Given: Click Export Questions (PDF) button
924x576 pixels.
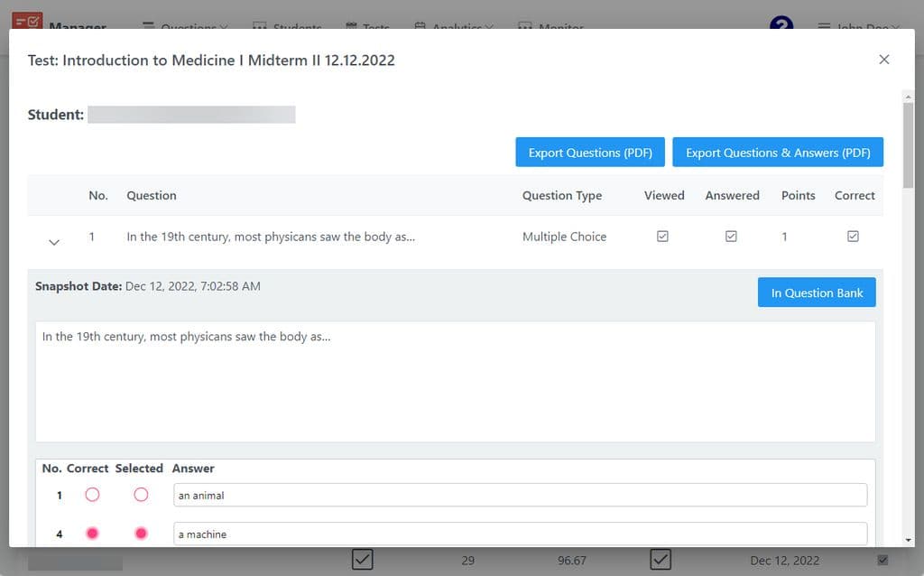Looking at the screenshot, I should [590, 152].
